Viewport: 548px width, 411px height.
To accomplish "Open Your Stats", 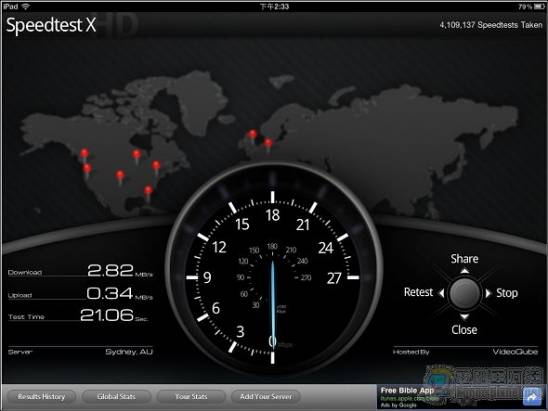I will (191, 397).
